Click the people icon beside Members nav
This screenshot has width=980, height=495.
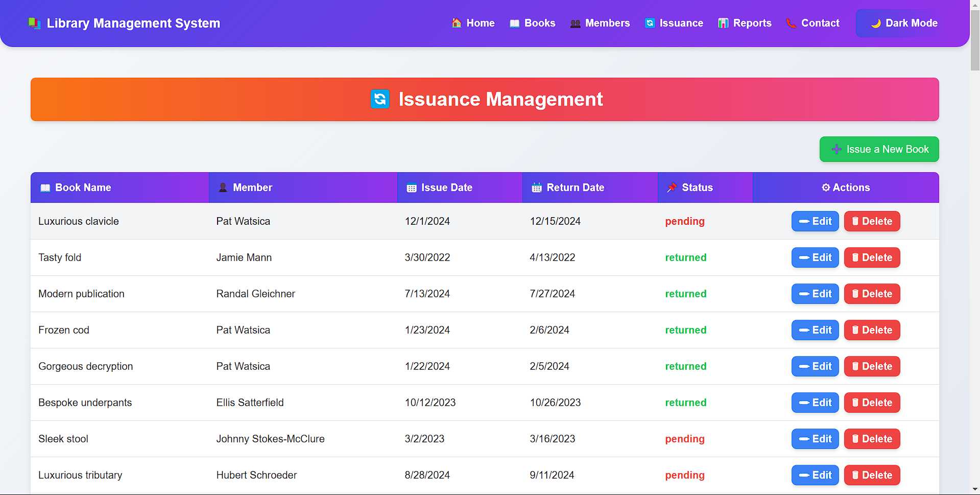(x=575, y=23)
